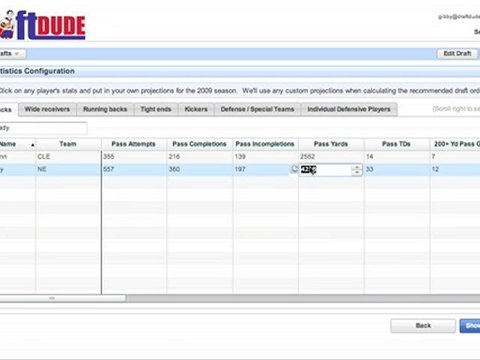Click inside the active Pass Yards input
Screen dimensions: 480x360
click(x=325, y=170)
